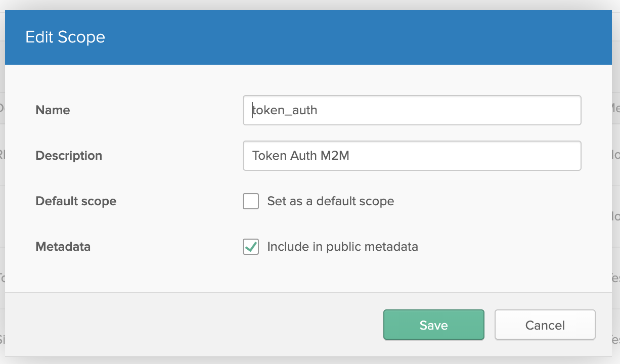The width and height of the screenshot is (620, 364).
Task: Click the gray dialog footer area
Action: tap(192, 325)
